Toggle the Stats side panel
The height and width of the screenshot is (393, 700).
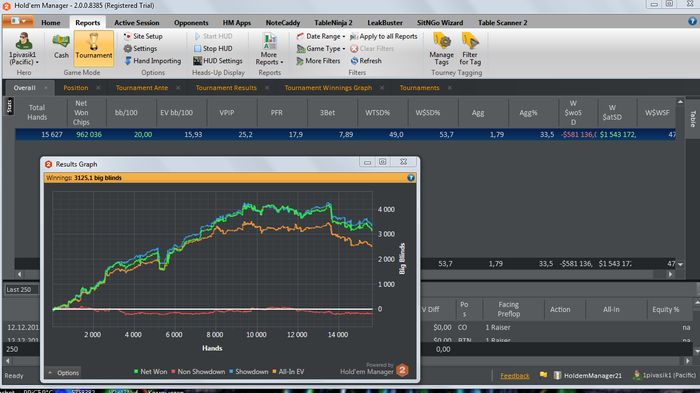point(9,106)
